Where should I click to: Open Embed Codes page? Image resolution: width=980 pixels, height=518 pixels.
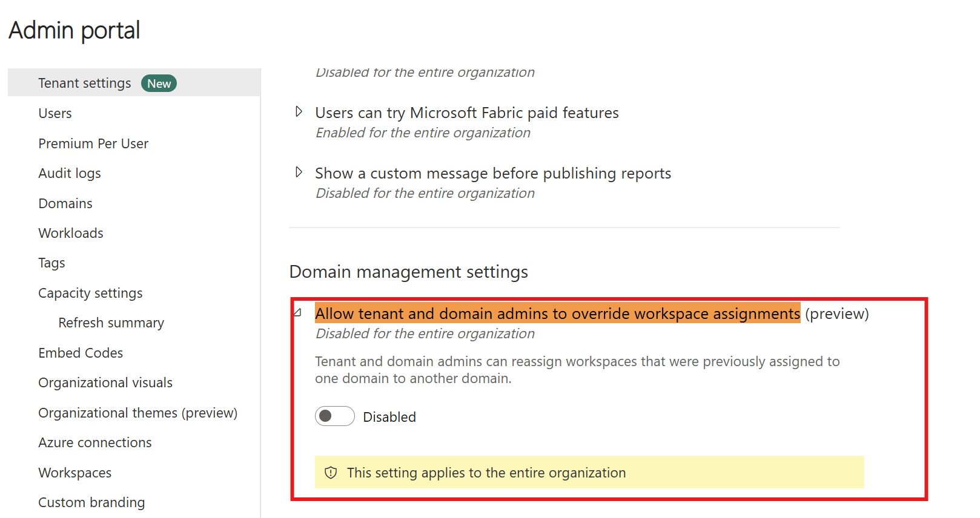81,353
